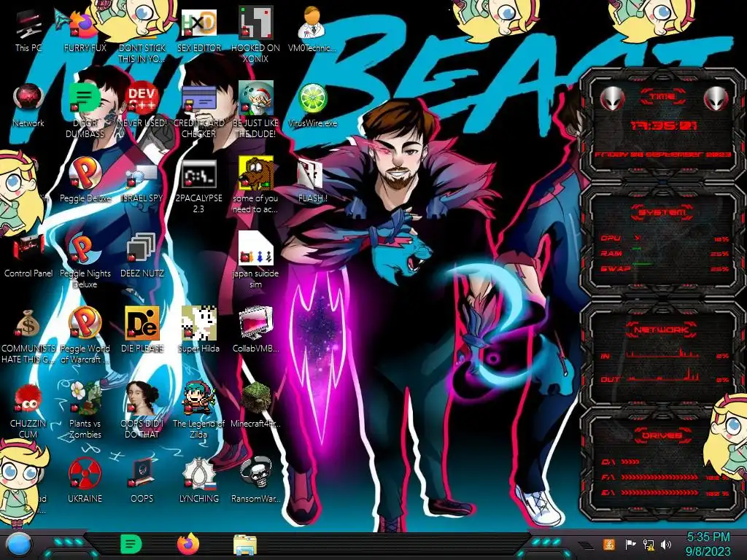Launch Firefox from the taskbar
The width and height of the screenshot is (747, 560).
[x=187, y=544]
